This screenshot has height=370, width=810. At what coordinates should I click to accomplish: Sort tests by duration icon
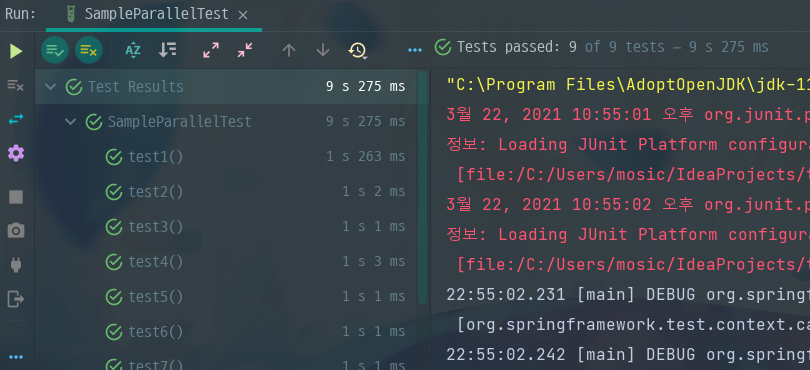(x=167, y=50)
